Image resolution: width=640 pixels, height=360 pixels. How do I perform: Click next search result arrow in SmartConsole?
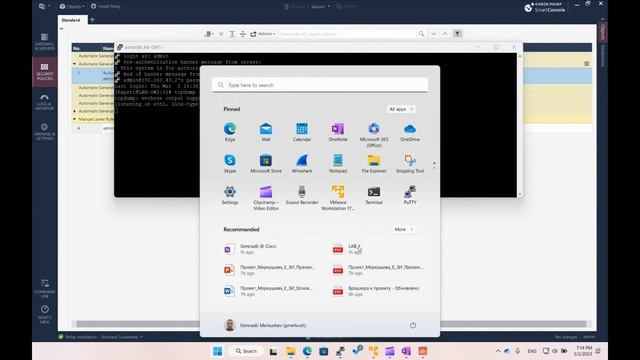tap(433, 34)
